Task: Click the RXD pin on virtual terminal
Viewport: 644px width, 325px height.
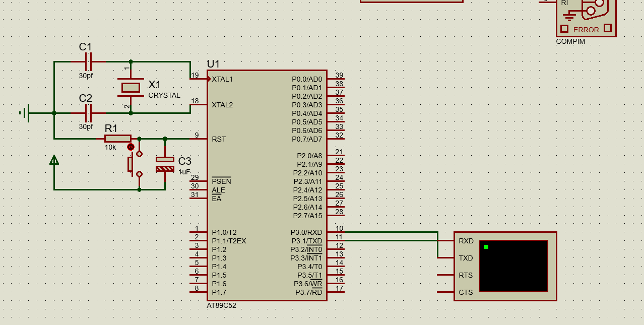Action: (466, 241)
